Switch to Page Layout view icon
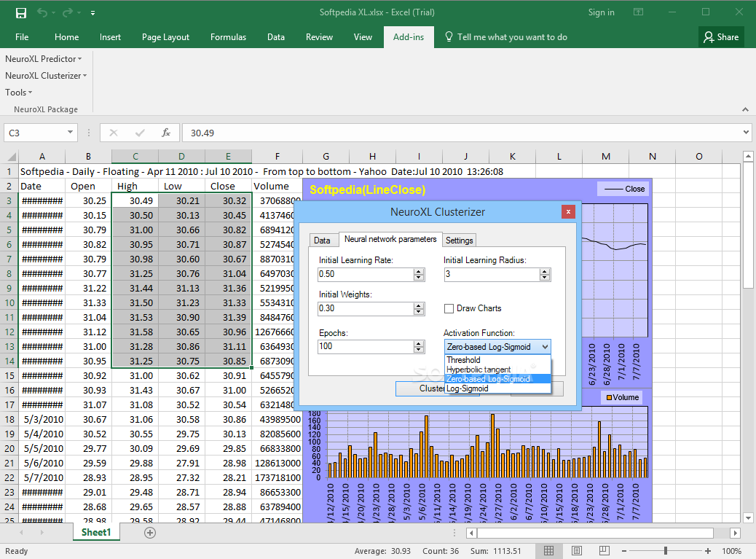The height and width of the screenshot is (559, 756). point(577,551)
